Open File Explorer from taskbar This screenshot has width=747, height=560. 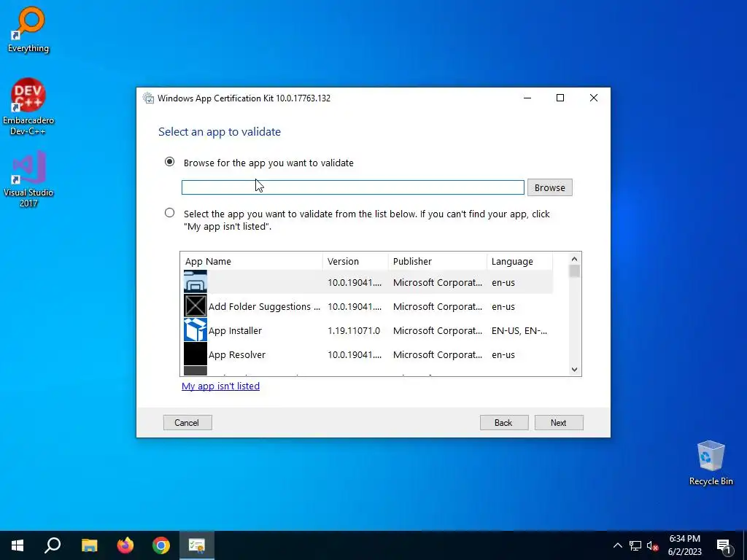89,545
